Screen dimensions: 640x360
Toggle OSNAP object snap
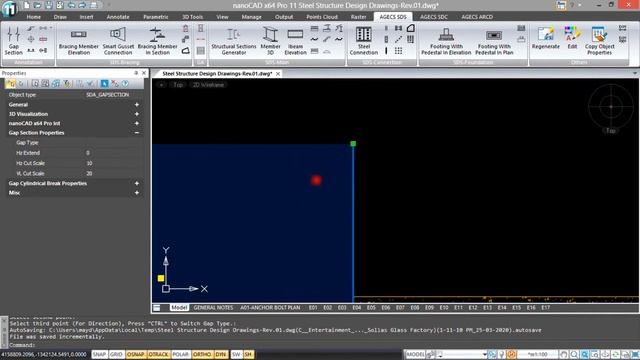coord(136,354)
